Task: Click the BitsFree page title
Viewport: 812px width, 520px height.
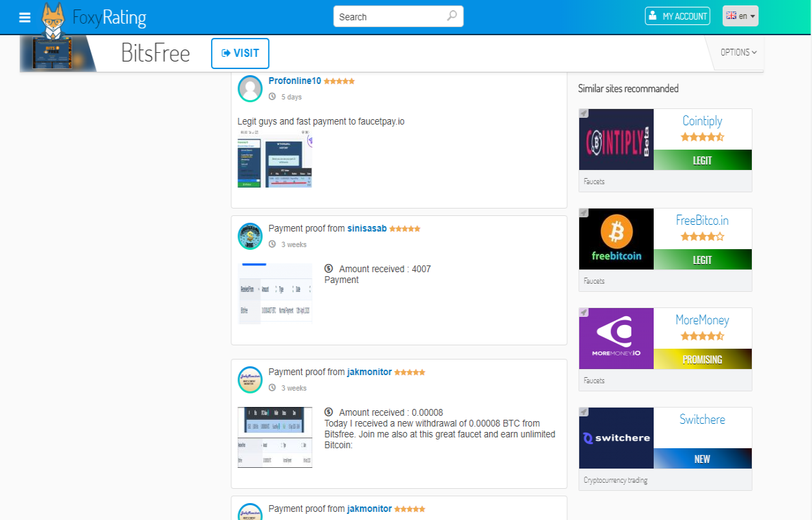Action: (x=156, y=53)
